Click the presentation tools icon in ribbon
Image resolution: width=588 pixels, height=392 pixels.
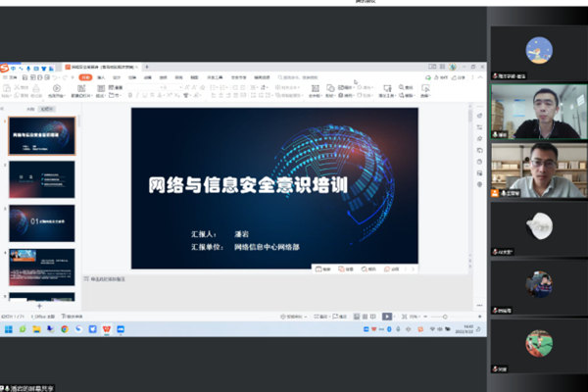tap(387, 88)
